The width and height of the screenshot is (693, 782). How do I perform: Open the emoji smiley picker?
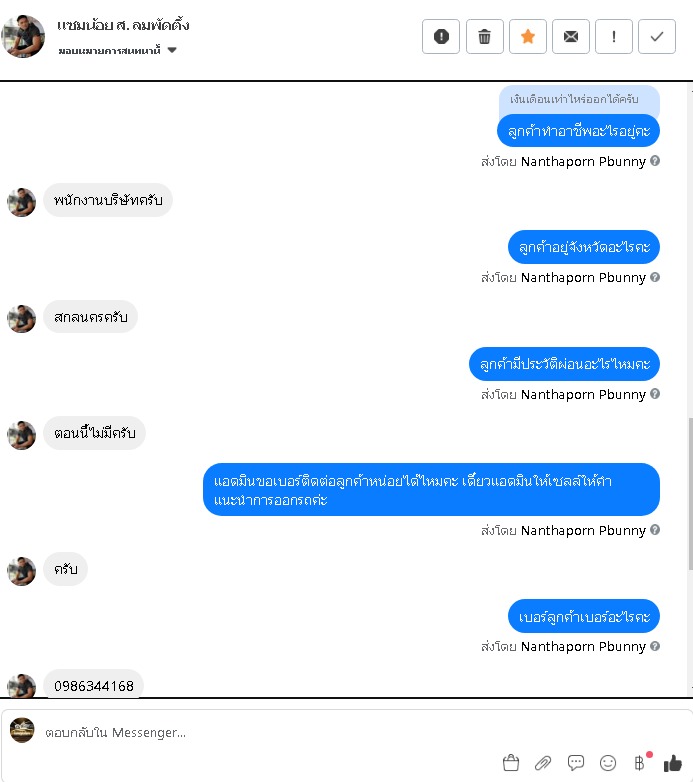tap(608, 763)
